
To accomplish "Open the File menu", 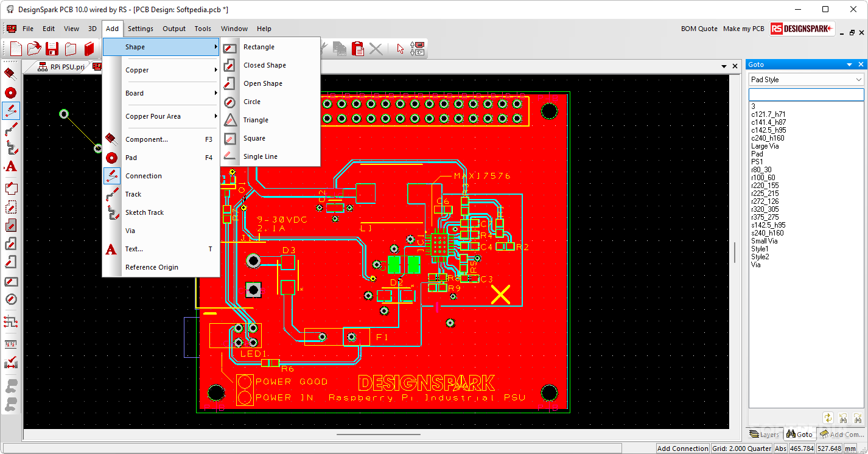I will pyautogui.click(x=28, y=29).
